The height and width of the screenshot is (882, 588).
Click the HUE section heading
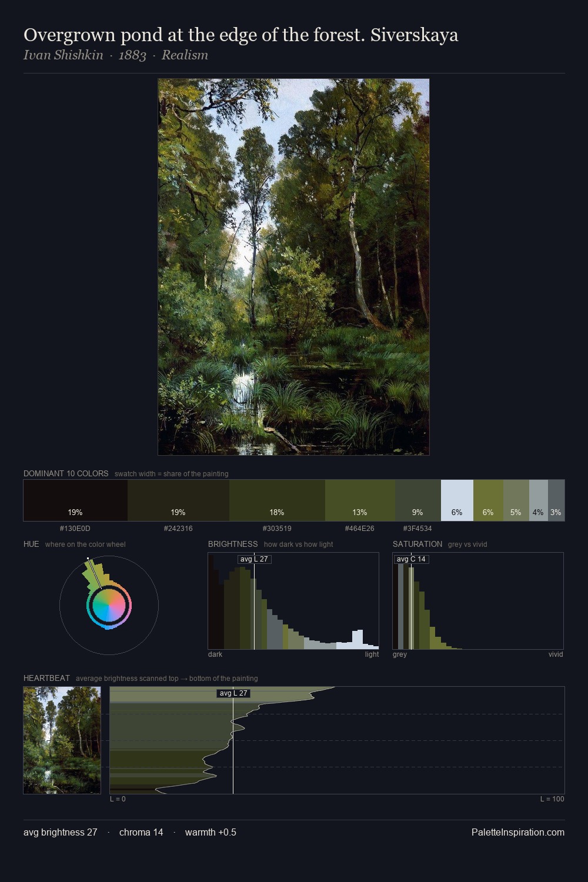pos(31,544)
